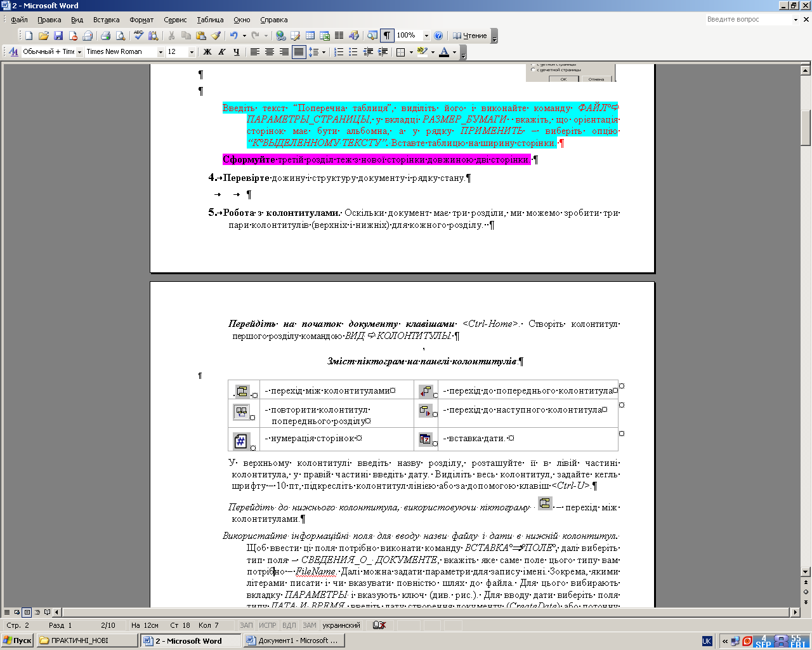
Task: Apply the yellow highlight color
Action: tap(422, 51)
